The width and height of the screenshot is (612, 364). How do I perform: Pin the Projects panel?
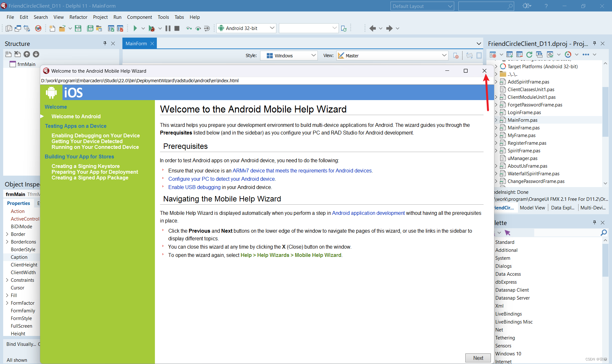coord(594,43)
